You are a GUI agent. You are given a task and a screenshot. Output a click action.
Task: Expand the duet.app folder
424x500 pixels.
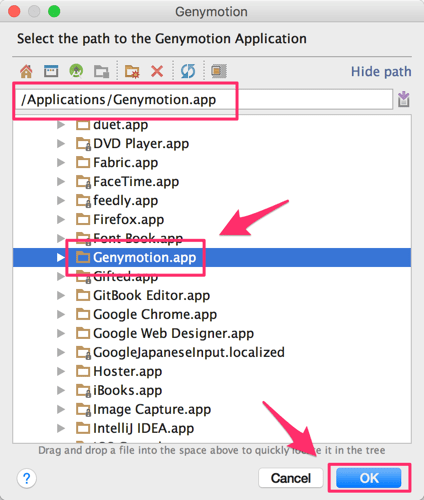(x=61, y=125)
